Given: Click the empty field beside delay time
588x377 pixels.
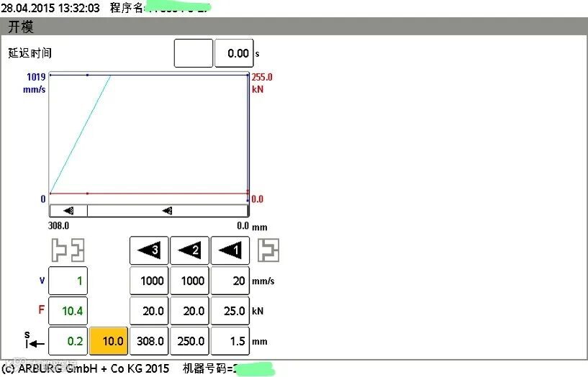Looking at the screenshot, I should (x=194, y=53).
